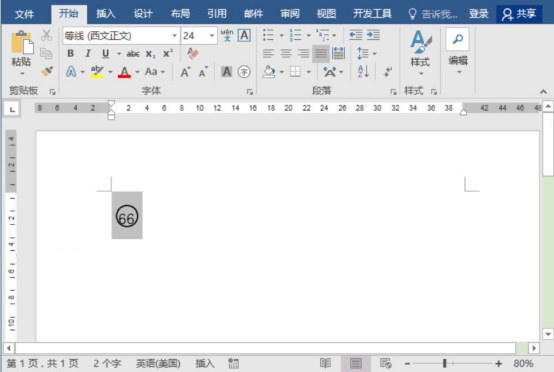
Task: Open Asian Layout tool
Action: coord(330,72)
